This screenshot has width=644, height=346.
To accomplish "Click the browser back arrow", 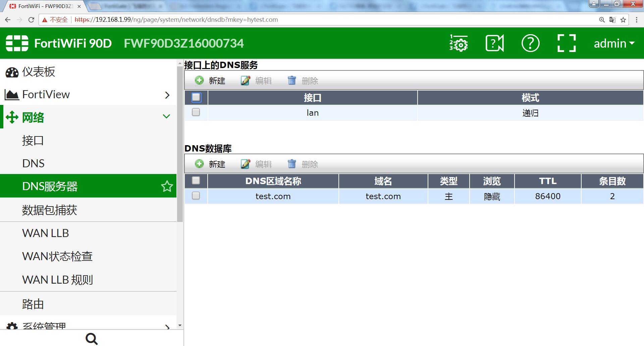I will [8, 20].
